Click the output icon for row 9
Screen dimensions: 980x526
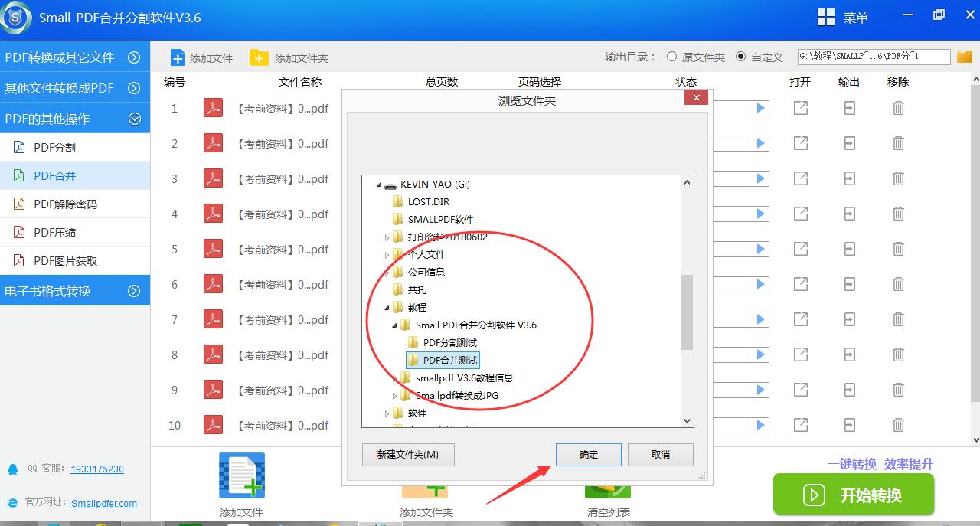pos(849,390)
